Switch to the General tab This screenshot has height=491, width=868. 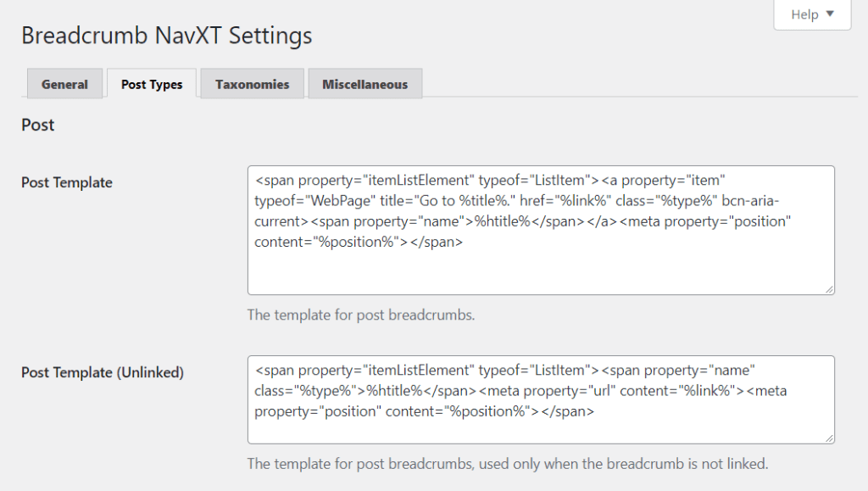64,84
